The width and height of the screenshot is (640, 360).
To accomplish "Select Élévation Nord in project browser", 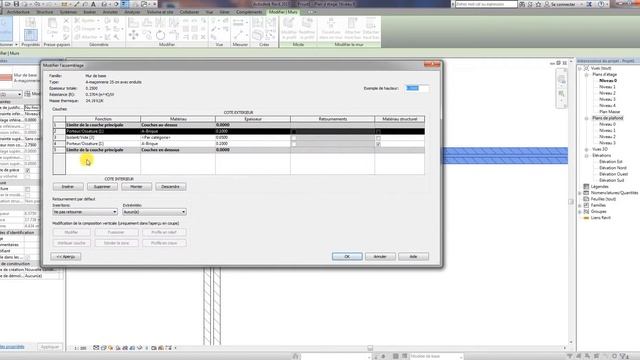I will [613, 168].
